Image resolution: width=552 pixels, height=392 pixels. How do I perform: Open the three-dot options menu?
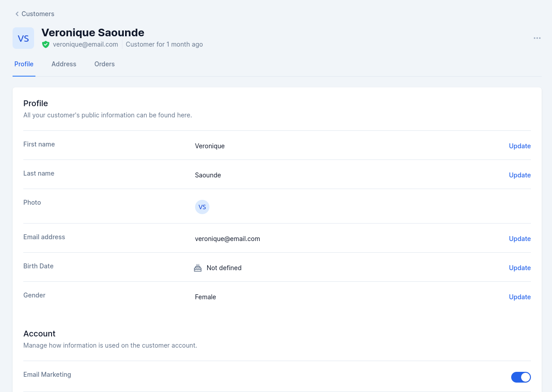[537, 38]
